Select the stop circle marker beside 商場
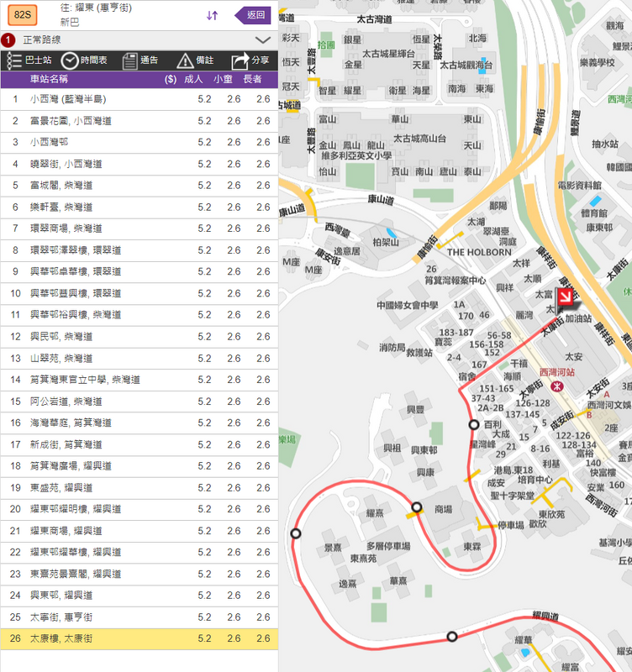 (x=416, y=507)
